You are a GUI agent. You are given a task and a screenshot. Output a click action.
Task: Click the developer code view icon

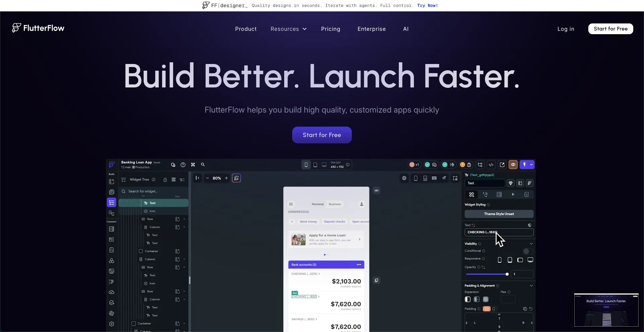point(491,164)
